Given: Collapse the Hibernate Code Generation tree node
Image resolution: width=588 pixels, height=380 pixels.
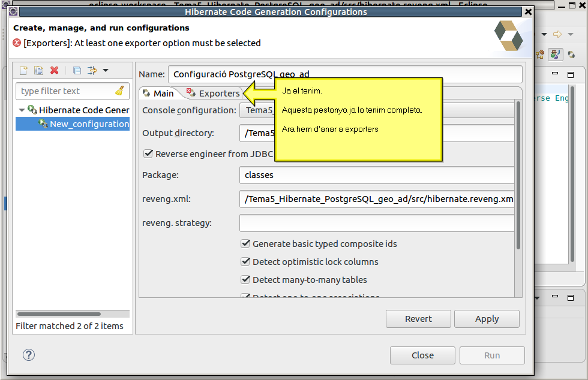Looking at the screenshot, I should tap(22, 110).
